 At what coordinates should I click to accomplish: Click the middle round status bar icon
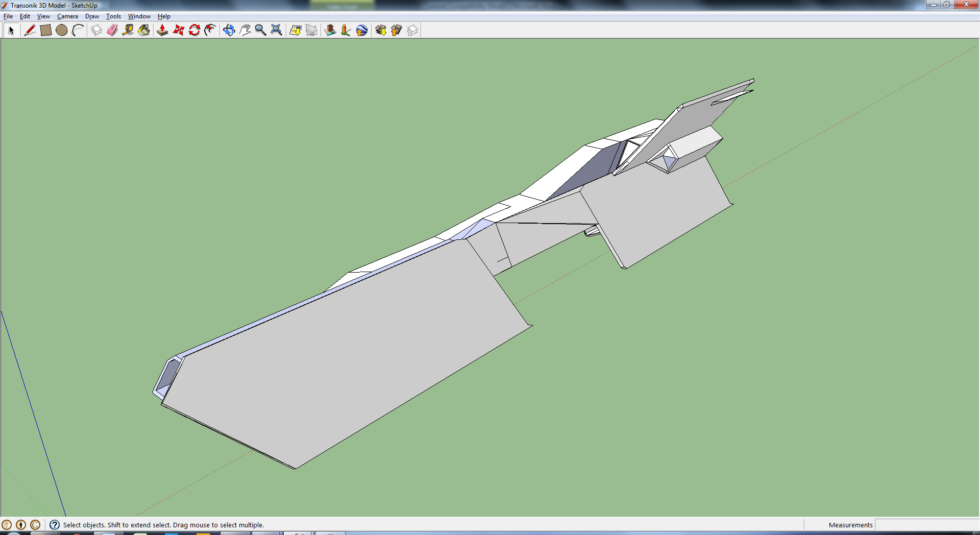pos(21,525)
